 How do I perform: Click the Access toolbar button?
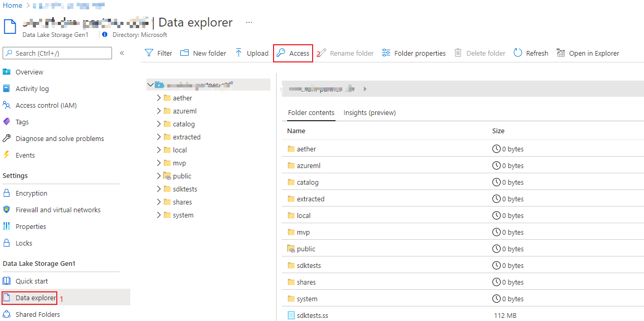[293, 53]
